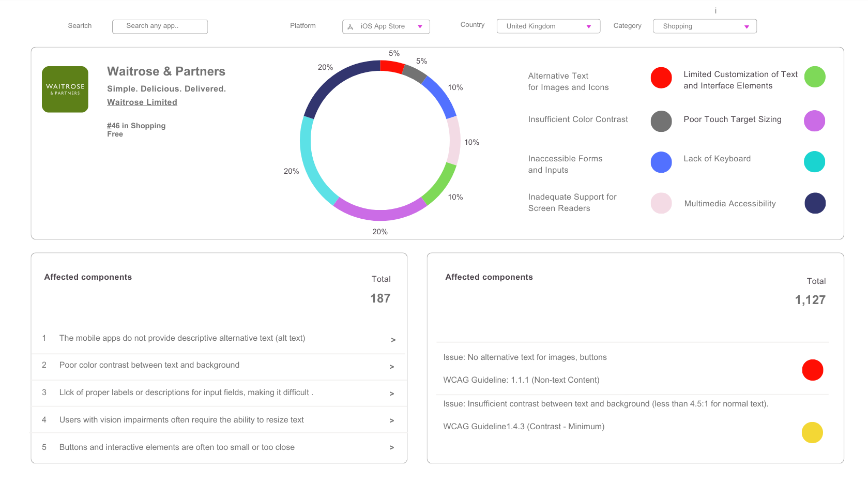Click the total count 1,127
This screenshot has width=868, height=498.
810,300
